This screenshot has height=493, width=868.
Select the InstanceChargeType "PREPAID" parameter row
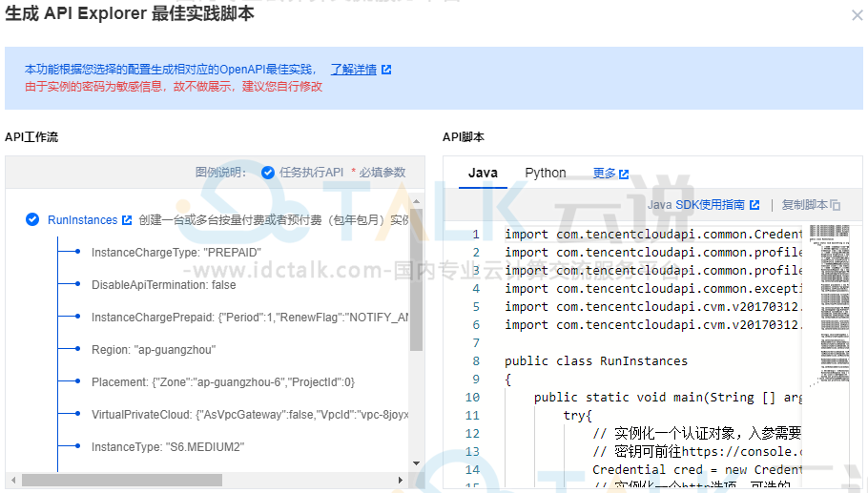(x=176, y=253)
